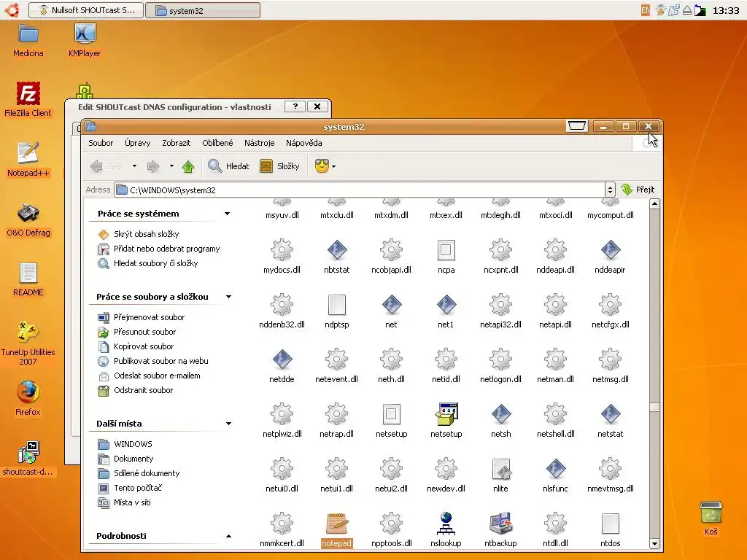The height and width of the screenshot is (560, 747).
Task: Open the README desktop file
Action: 28,273
